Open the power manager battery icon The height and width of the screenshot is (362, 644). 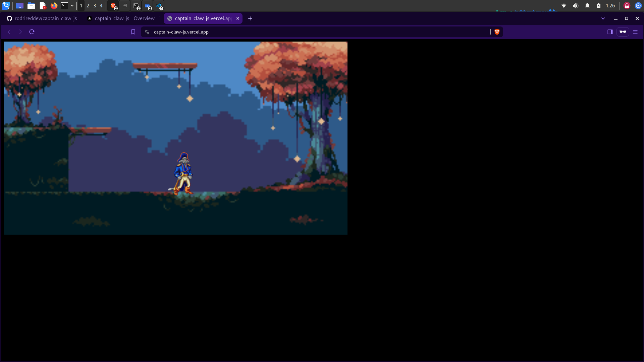pos(599,6)
